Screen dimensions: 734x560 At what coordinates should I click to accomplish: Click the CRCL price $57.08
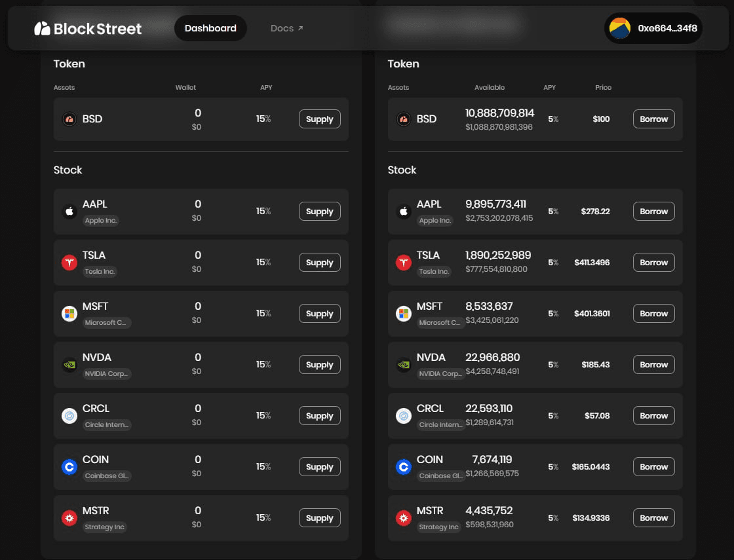tap(597, 415)
